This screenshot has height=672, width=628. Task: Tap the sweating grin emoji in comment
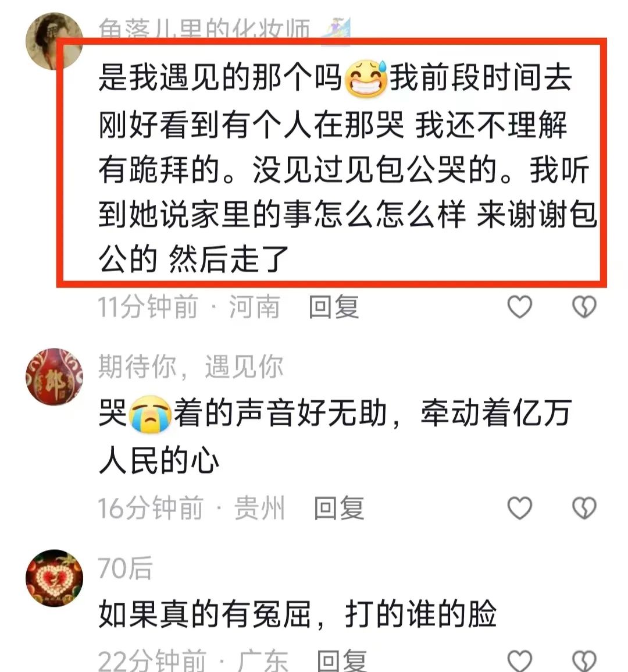pos(366,78)
